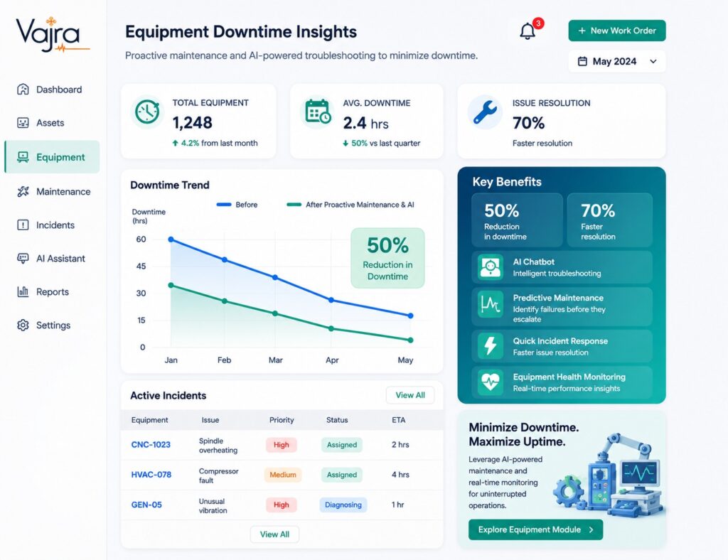
Task: Click the Equipment Health Monitoring heart icon
Action: coord(491,382)
